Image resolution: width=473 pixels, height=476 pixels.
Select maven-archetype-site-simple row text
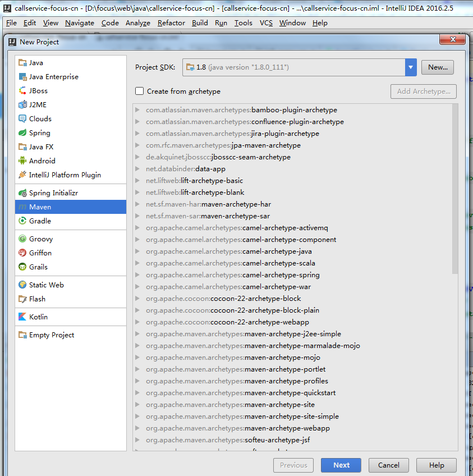pyautogui.click(x=242, y=417)
